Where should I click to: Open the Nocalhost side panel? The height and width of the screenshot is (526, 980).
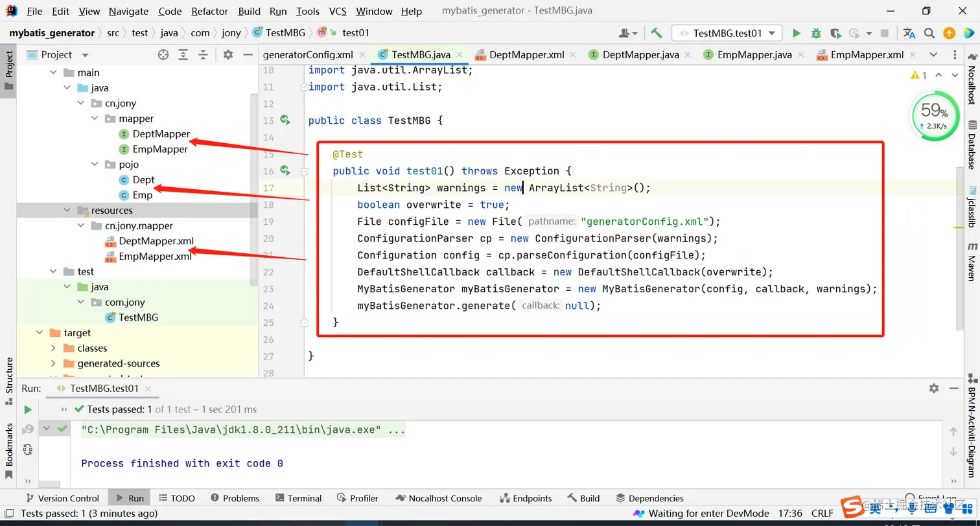[972, 80]
